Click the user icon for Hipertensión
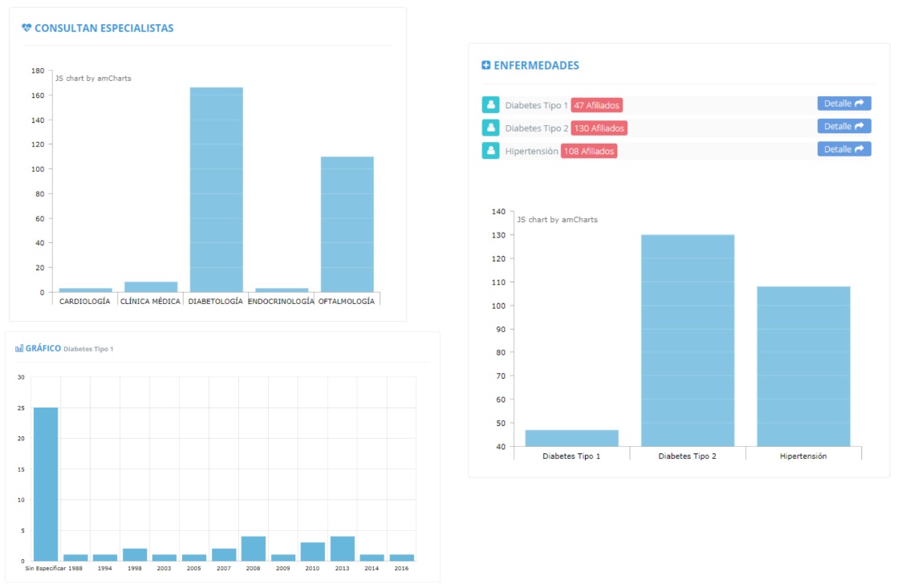 490,151
